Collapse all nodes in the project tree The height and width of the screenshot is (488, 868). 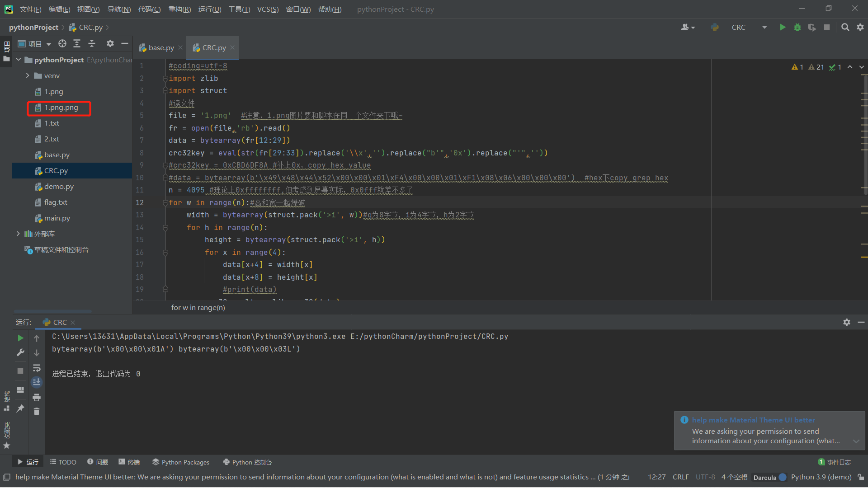point(92,43)
